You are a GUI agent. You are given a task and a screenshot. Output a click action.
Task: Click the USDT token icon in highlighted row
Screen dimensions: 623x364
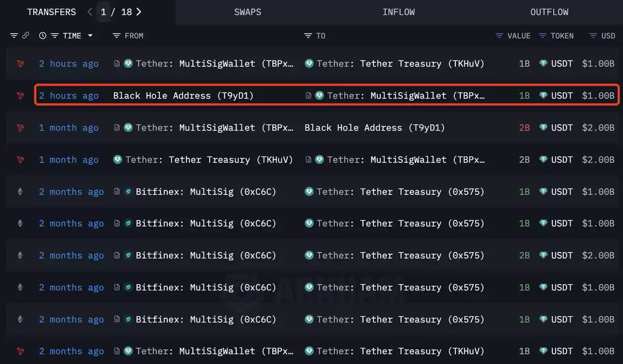pyautogui.click(x=544, y=96)
